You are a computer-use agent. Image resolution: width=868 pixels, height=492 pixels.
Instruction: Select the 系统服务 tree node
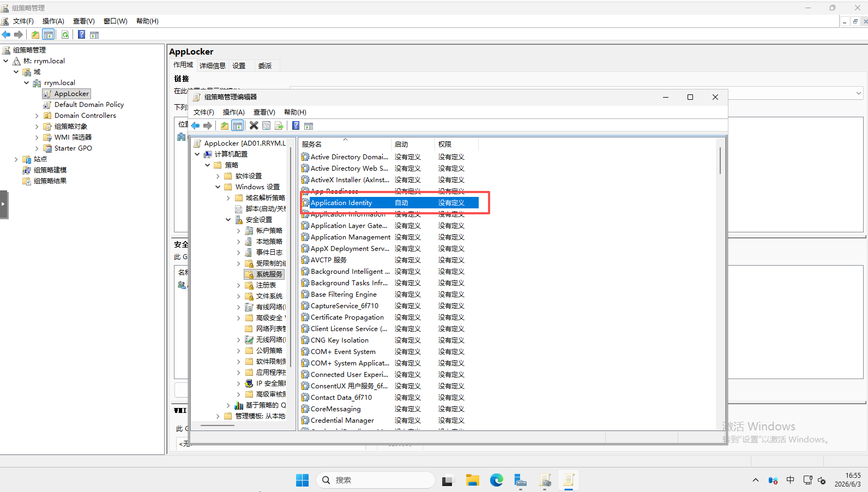pos(264,274)
